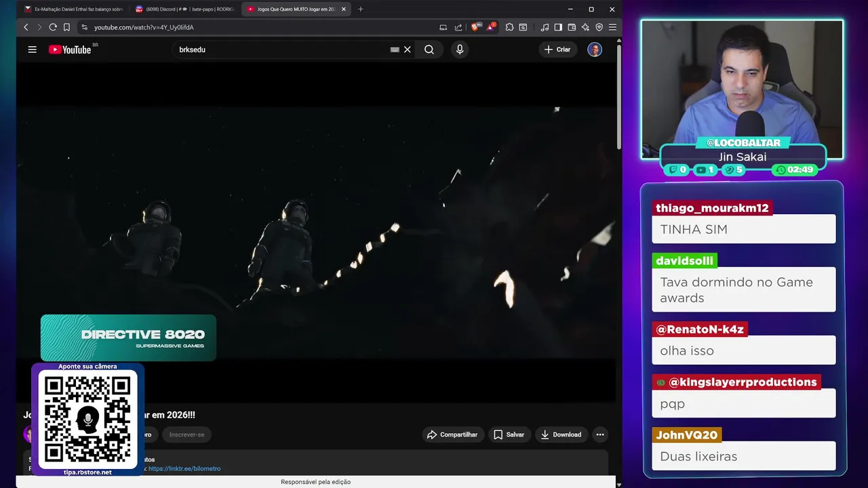Bookmark this page in the toolbar

66,27
